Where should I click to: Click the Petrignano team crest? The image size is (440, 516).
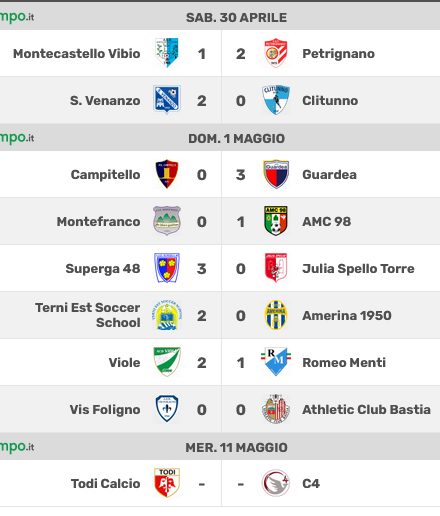(276, 53)
